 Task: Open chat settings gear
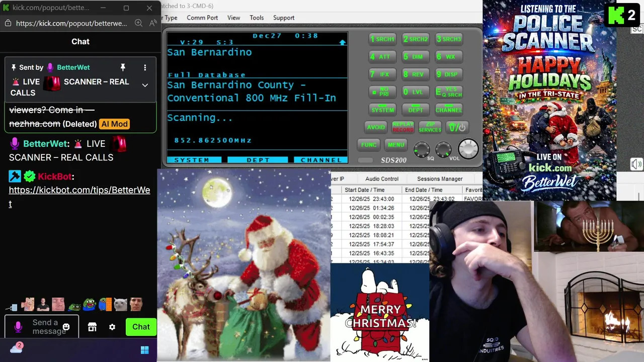point(112,327)
